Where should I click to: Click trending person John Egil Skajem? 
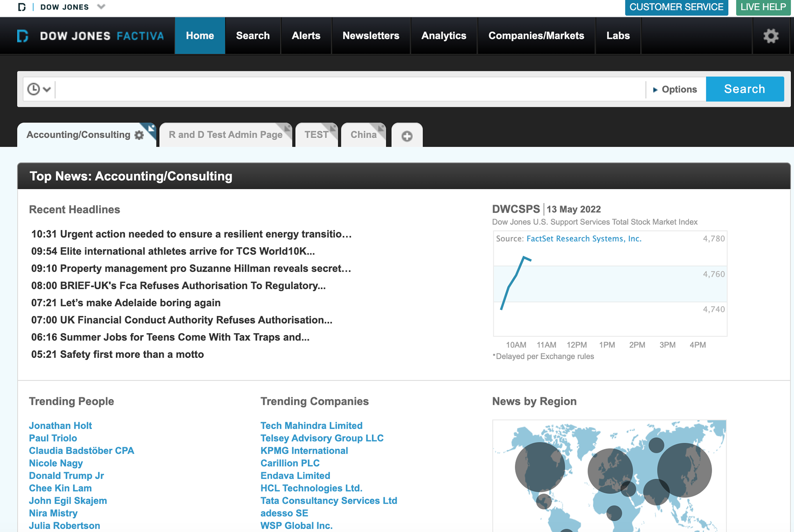(x=68, y=501)
